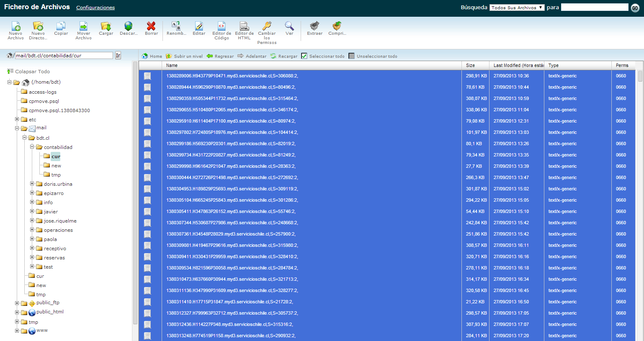644x341 pixels.
Task: Click the Cargar upload icon
Action: coord(106,27)
